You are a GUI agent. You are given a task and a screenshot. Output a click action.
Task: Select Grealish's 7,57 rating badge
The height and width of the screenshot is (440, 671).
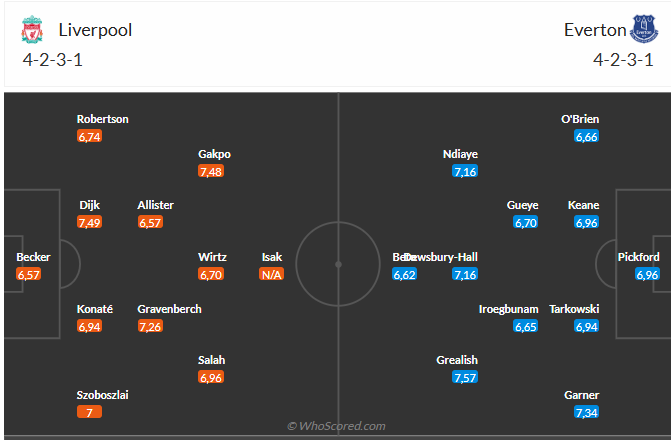tap(464, 378)
